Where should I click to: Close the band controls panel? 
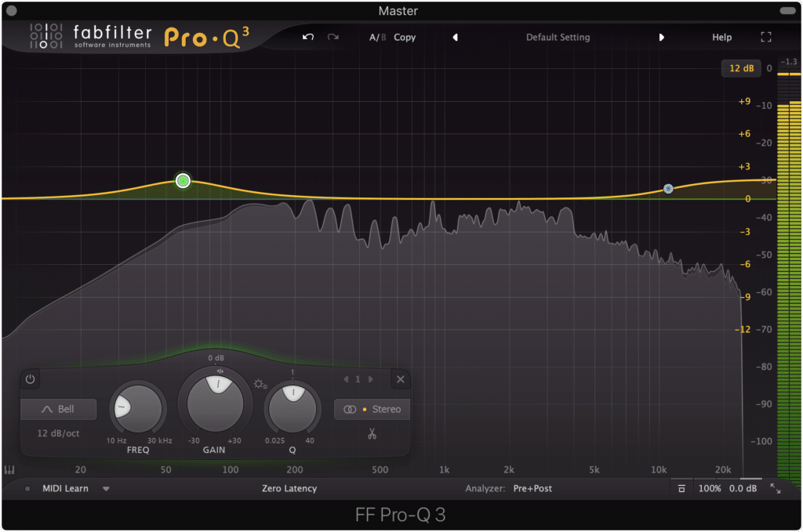[401, 379]
